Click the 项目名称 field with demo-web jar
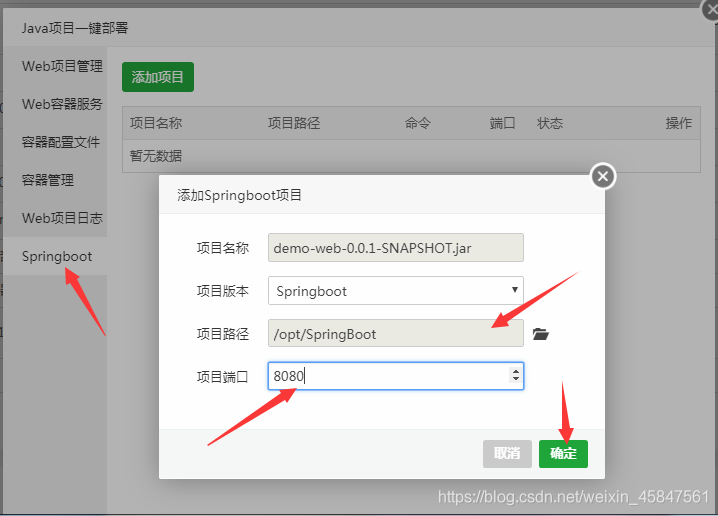The width and height of the screenshot is (718, 516). (x=396, y=248)
